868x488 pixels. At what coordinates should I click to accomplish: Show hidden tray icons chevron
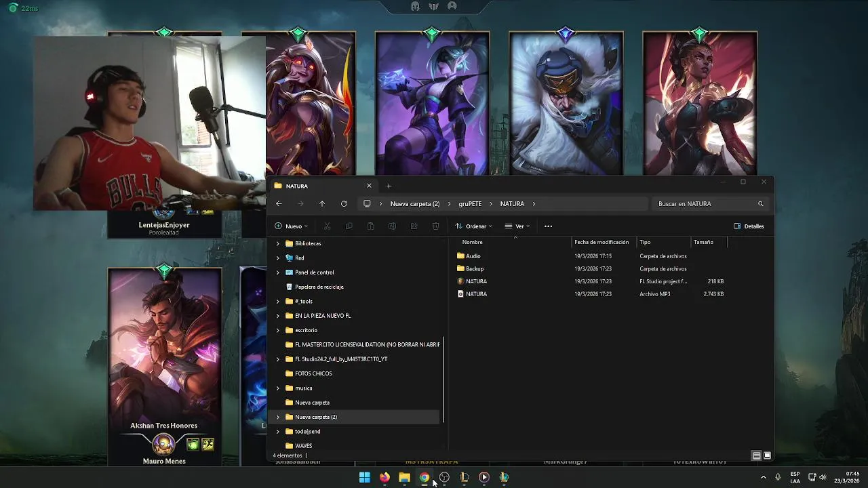[x=763, y=477]
